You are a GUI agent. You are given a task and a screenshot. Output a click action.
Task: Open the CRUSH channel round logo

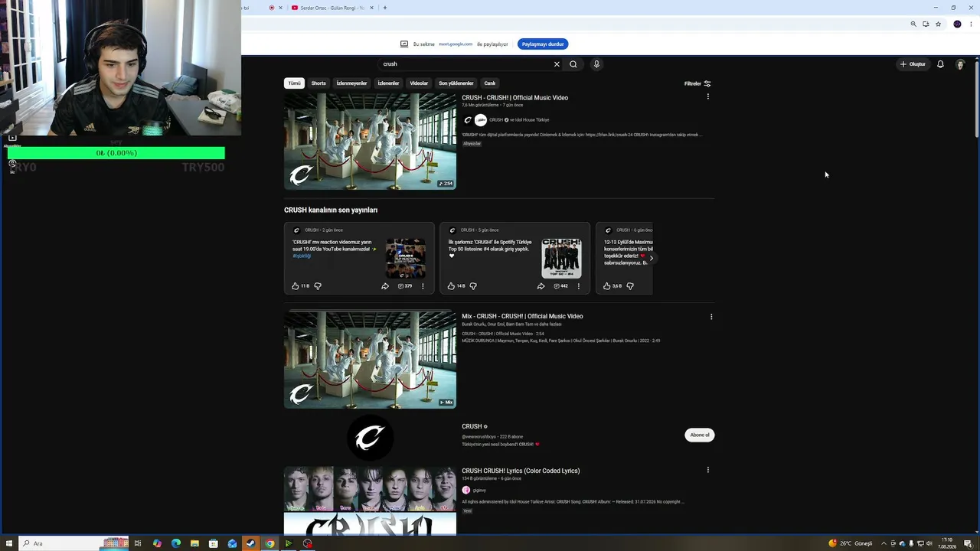(x=370, y=438)
